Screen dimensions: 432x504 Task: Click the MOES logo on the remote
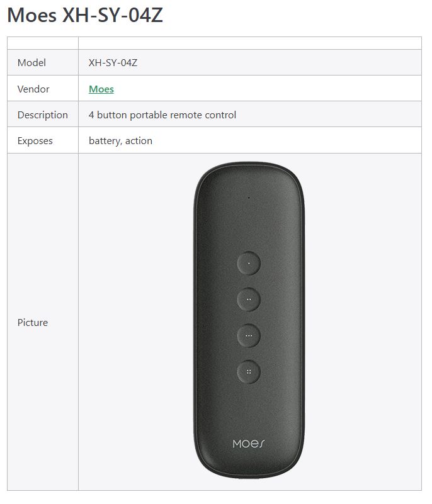click(x=249, y=444)
